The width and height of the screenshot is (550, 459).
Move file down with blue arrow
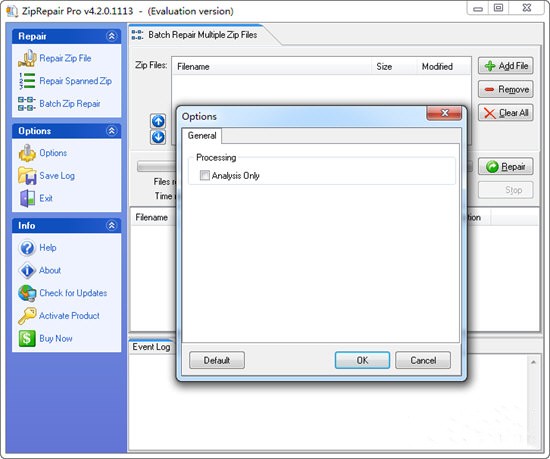(x=158, y=137)
